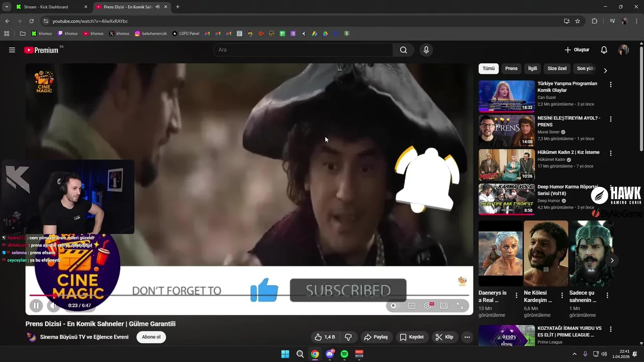This screenshot has width=644, height=362.
Task: Open the Kick khonus bookmark
Action: [x=42, y=34]
